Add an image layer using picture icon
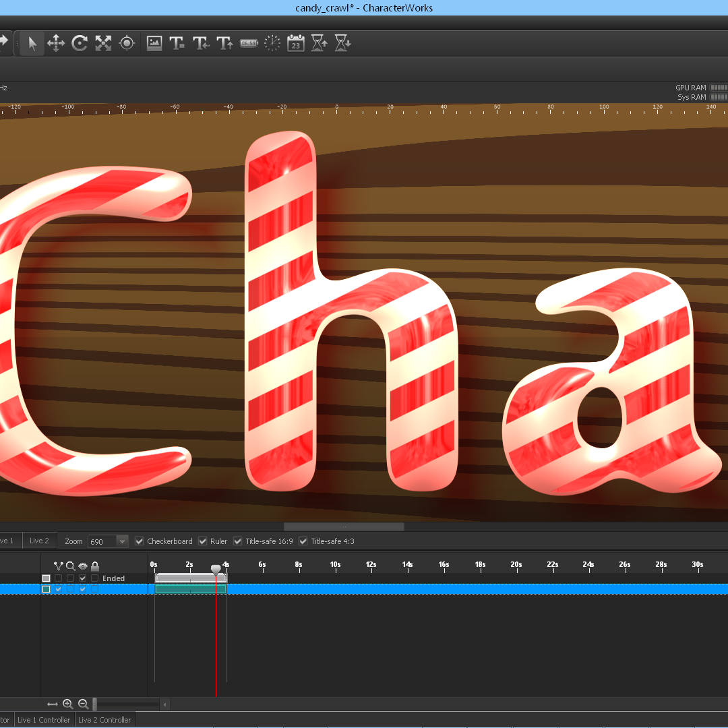This screenshot has height=728, width=728. (154, 44)
